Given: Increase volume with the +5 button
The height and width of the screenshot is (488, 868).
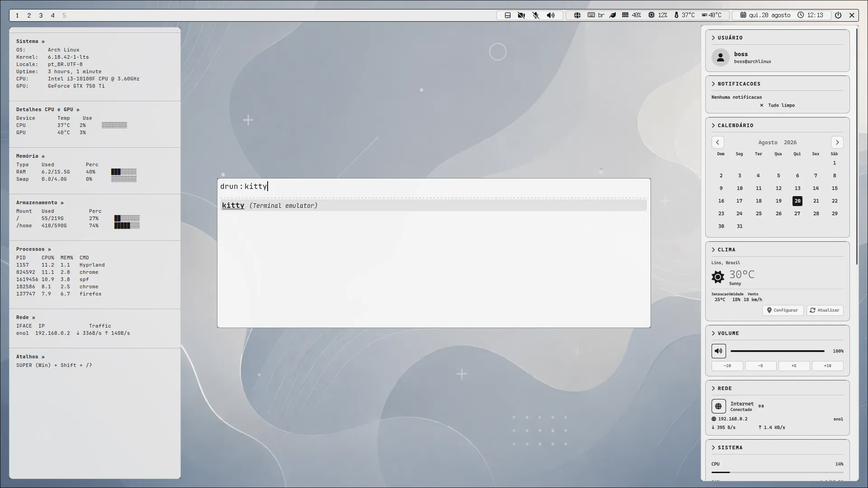Looking at the screenshot, I should point(794,366).
